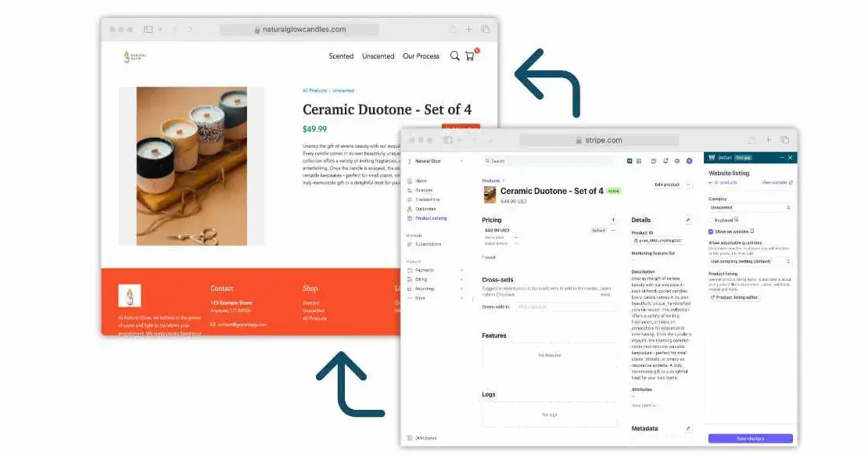Viewport: 868px width, 456px height.
Task: Click the Save changes button
Action: (750, 439)
